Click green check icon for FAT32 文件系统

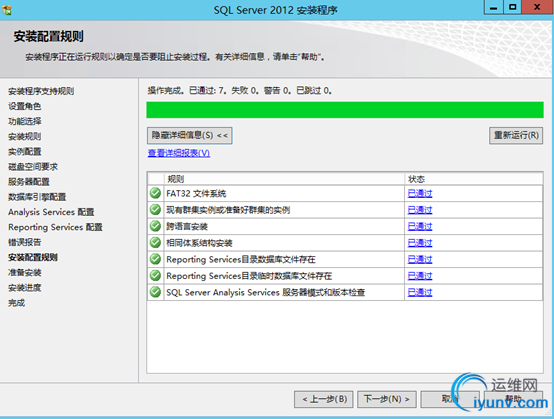(155, 193)
